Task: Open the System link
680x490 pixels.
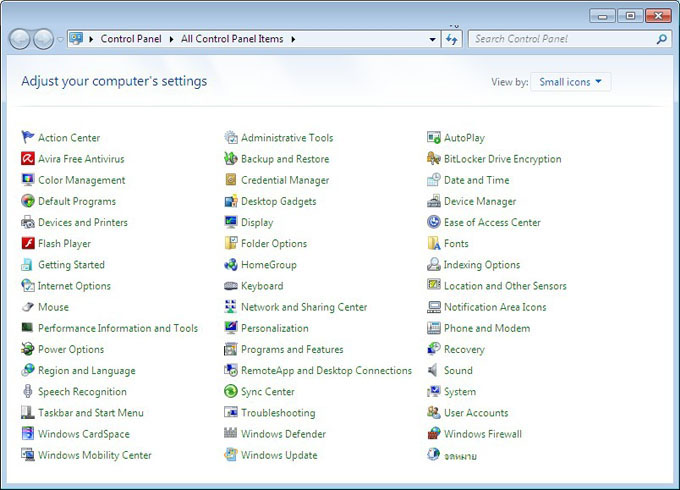Action: click(x=460, y=392)
